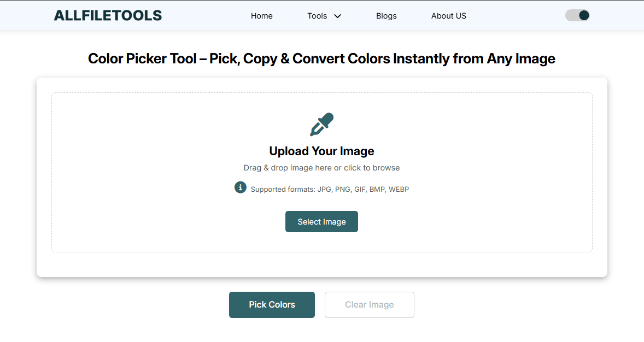Click the info icon beside supported formats

point(241,187)
